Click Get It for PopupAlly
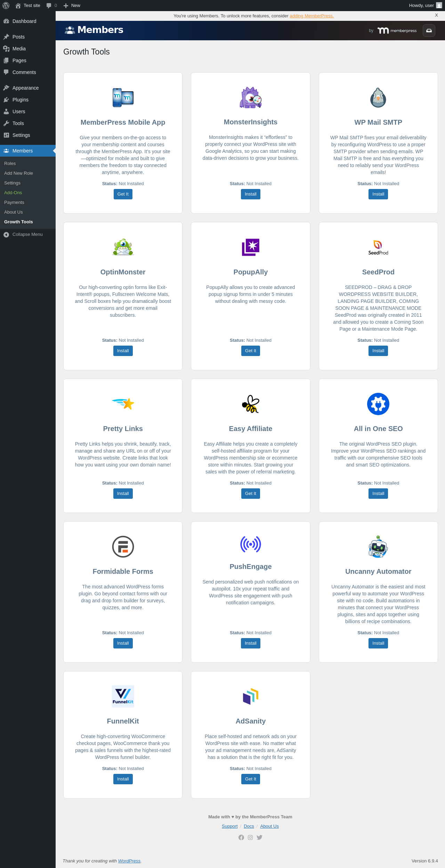445x868 pixels. pyautogui.click(x=251, y=351)
